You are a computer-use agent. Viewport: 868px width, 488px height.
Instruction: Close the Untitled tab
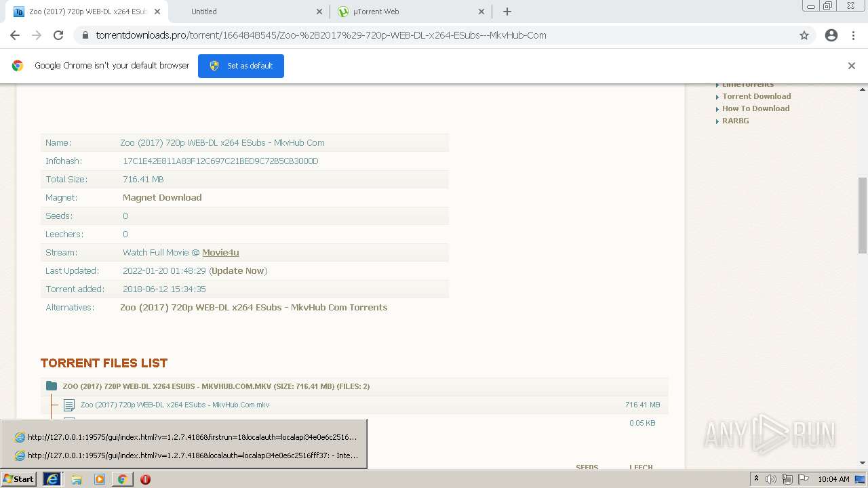click(320, 12)
